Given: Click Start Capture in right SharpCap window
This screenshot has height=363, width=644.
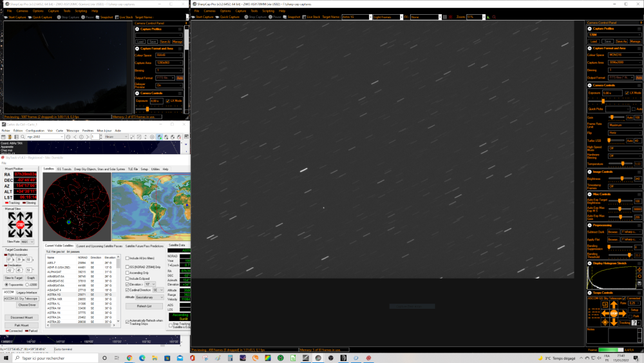Looking at the screenshot, I should tap(202, 17).
